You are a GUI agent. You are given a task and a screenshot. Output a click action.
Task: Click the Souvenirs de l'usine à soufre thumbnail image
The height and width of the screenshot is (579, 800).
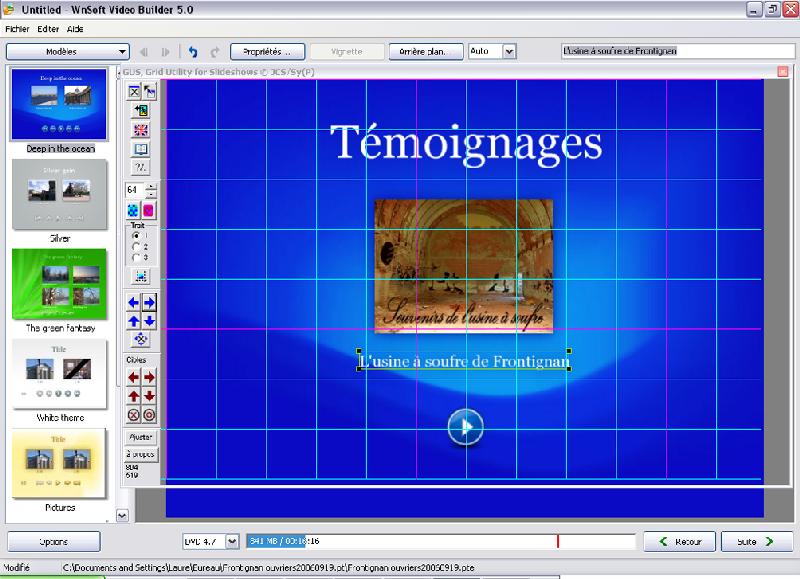click(464, 266)
